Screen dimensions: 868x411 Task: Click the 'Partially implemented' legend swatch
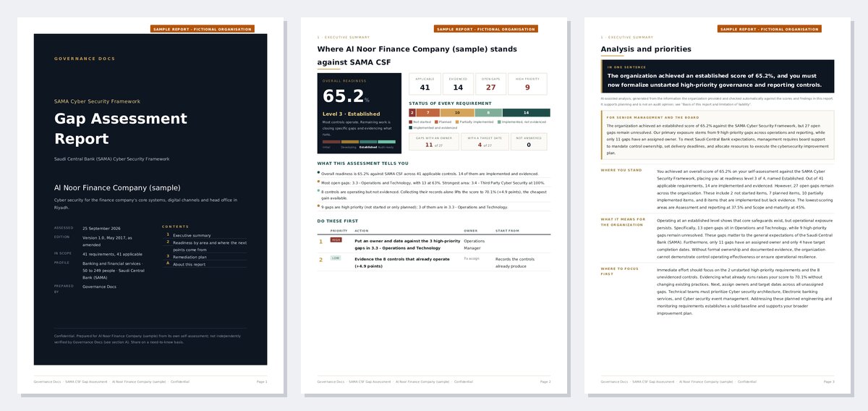pos(456,122)
